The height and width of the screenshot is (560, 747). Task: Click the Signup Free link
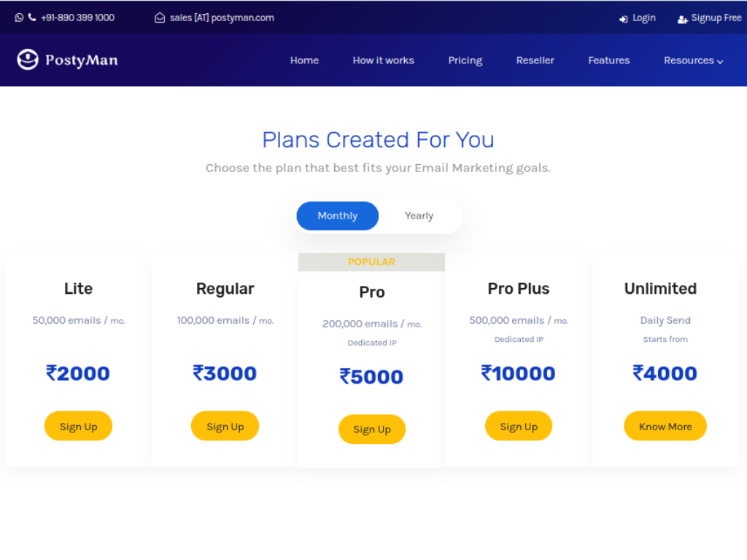[716, 18]
